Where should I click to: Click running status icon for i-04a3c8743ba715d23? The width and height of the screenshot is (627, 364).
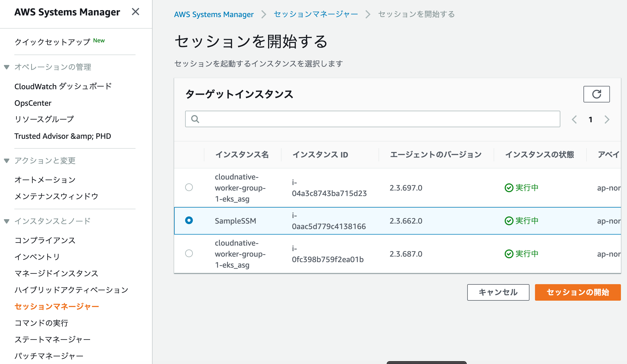[509, 188]
